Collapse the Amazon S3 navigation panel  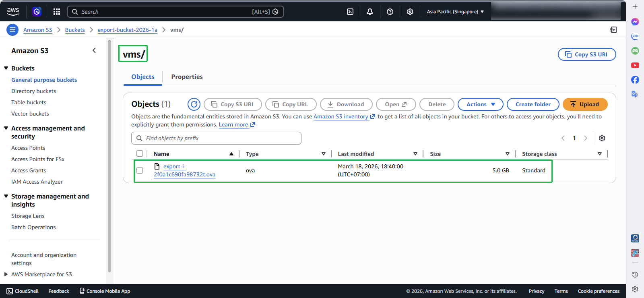(x=94, y=50)
